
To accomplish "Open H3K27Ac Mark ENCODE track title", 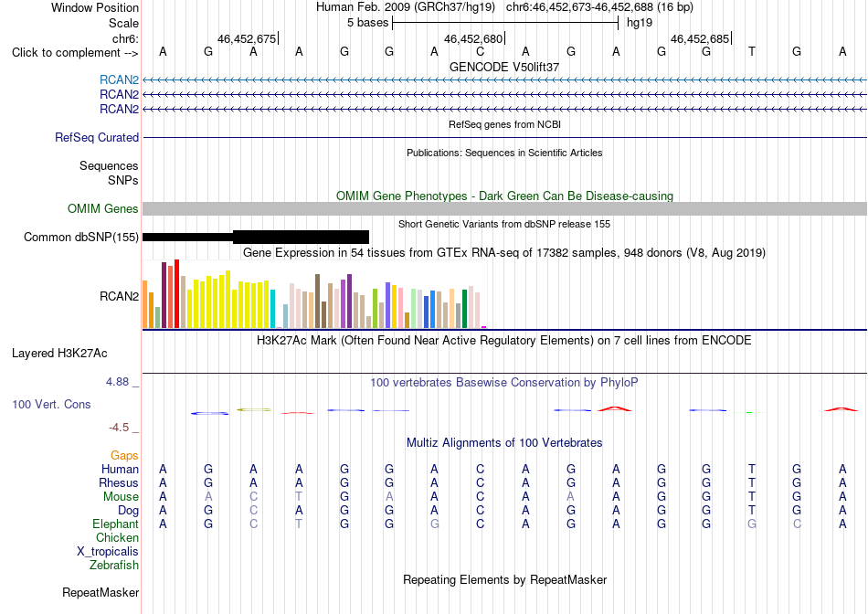I will click(x=504, y=341).
